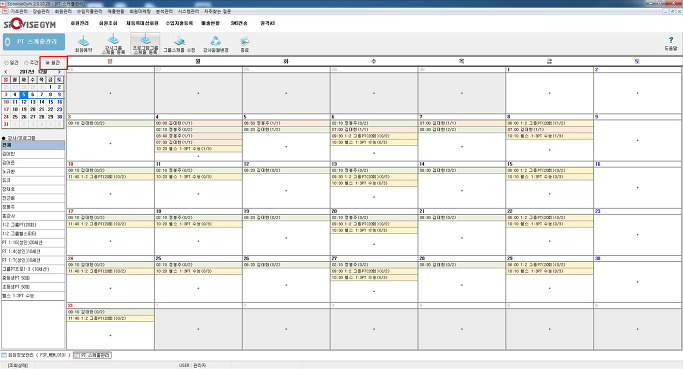The image size is (683, 369).
Task: Open the 09:10 event on day 31
Action: [110, 312]
